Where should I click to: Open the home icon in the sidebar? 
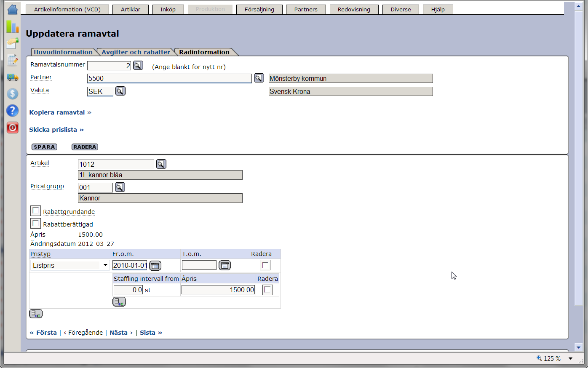(13, 9)
